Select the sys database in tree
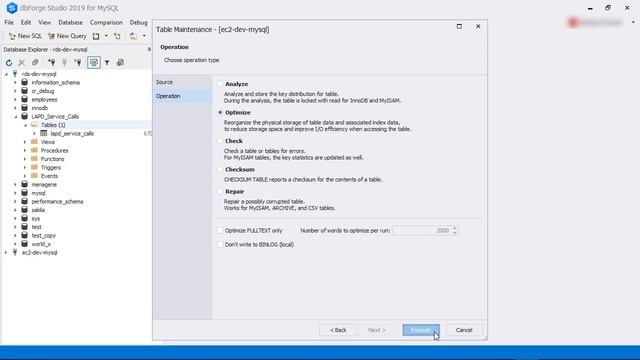640x360 pixels. 36,218
